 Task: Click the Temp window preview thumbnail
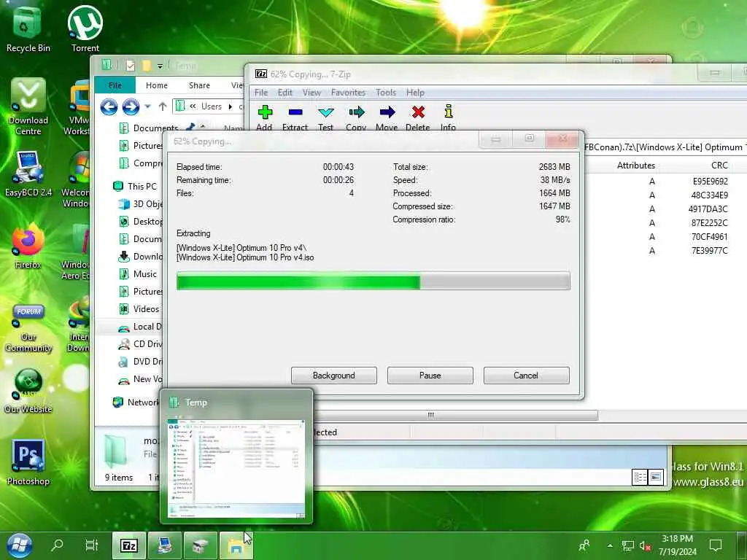(x=237, y=469)
